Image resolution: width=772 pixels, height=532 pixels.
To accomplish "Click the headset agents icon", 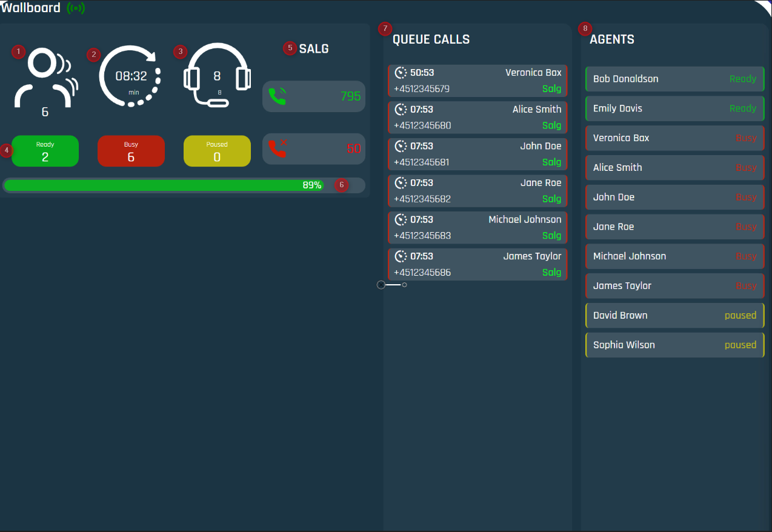I will (x=217, y=75).
